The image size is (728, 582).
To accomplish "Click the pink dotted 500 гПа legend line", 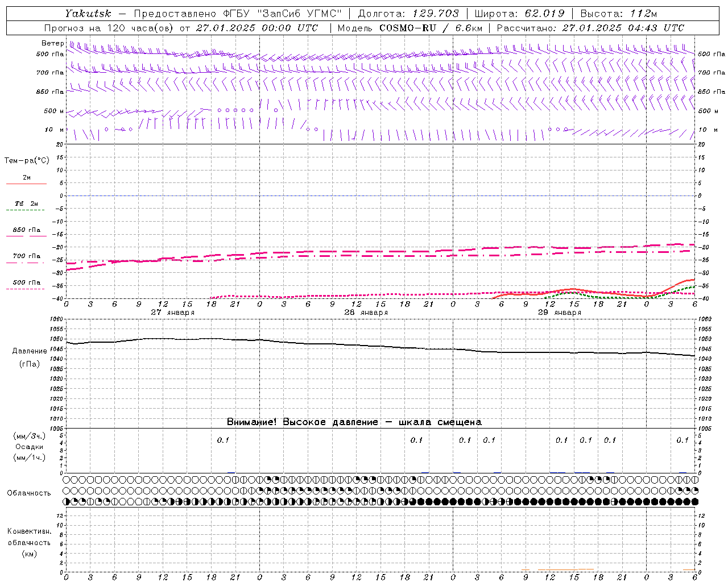I will tap(25, 289).
